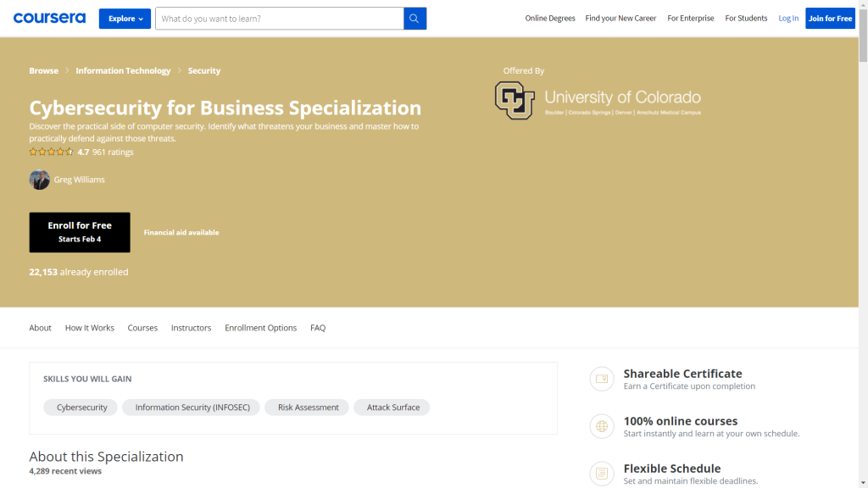Click the search magnifier icon
The width and height of the screenshot is (868, 488).
click(415, 18)
